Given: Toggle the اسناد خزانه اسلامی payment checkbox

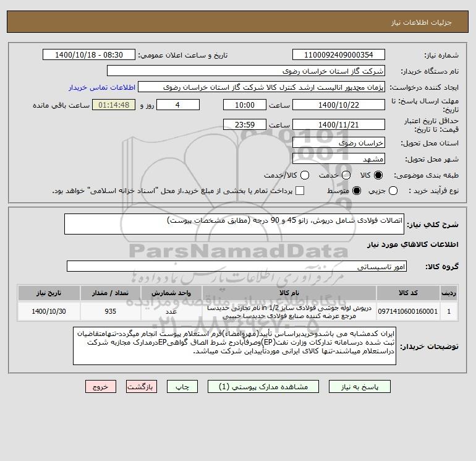Looking at the screenshot, I should tap(300, 191).
